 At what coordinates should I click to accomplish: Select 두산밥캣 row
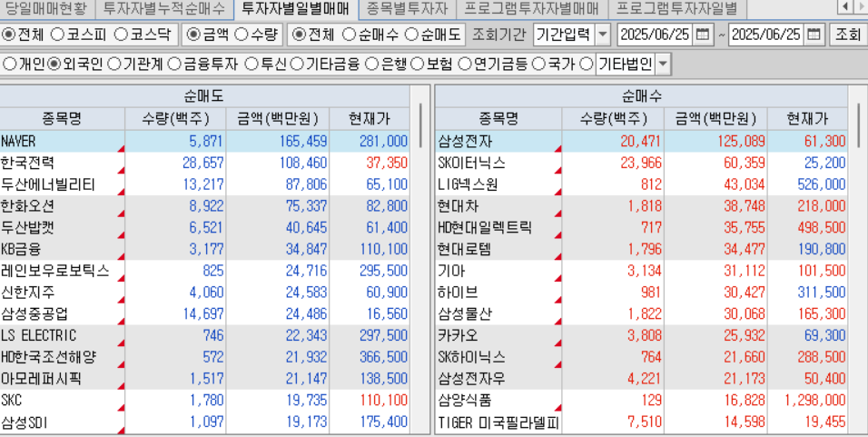pos(204,228)
